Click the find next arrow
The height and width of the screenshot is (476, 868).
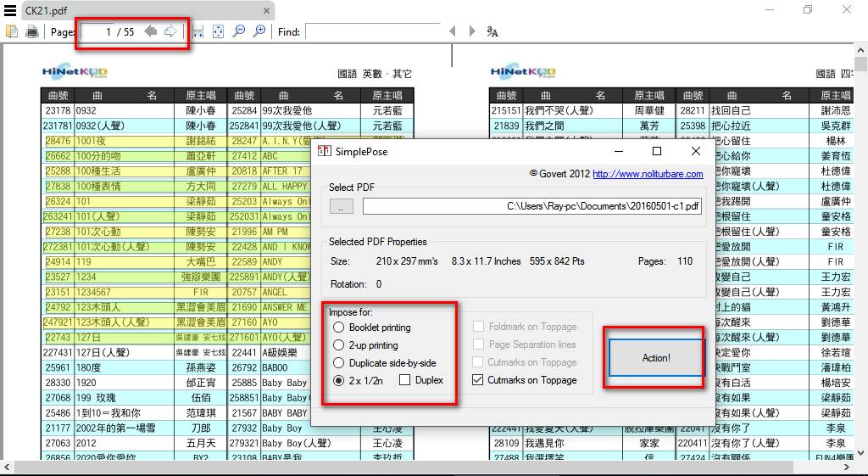tap(471, 31)
